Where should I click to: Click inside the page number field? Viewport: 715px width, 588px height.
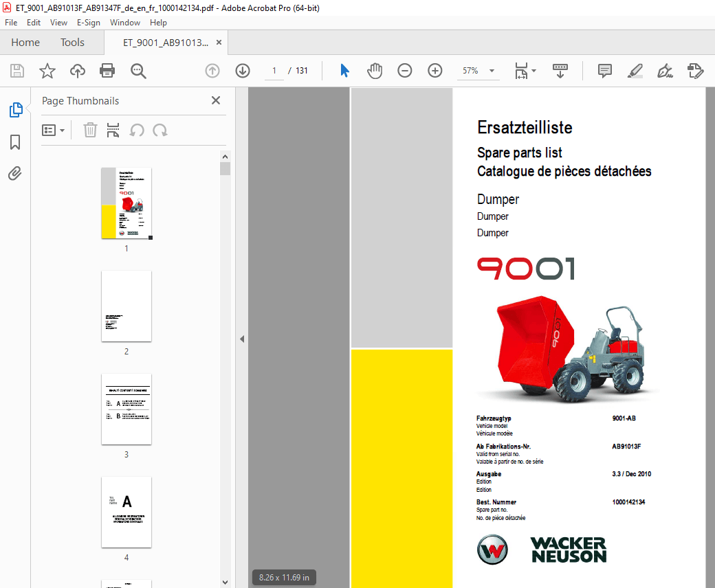tap(273, 70)
